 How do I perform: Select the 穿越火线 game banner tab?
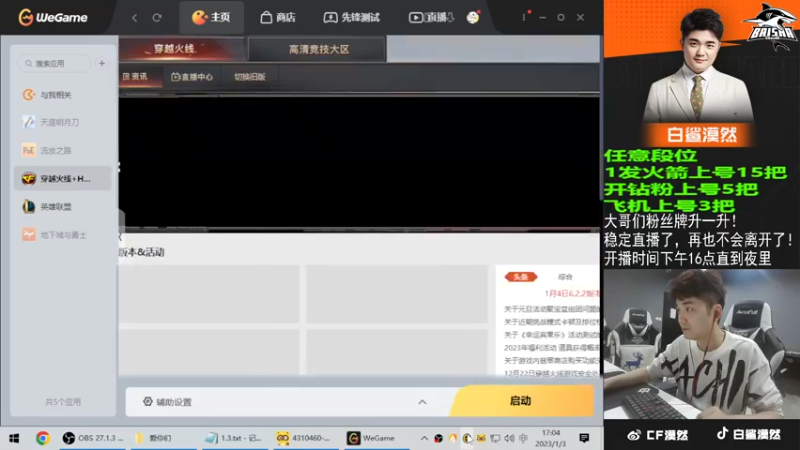[181, 49]
